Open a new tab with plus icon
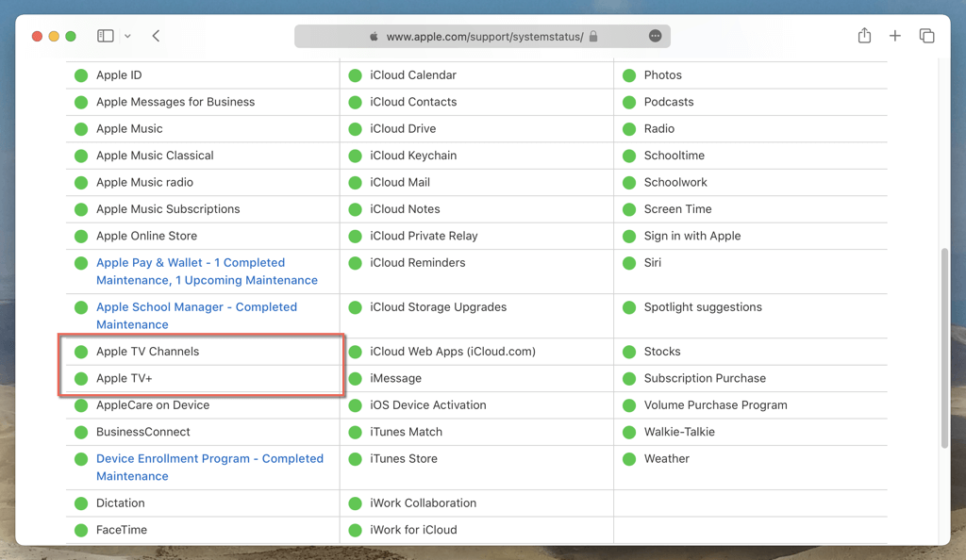This screenshot has width=966, height=560. click(x=894, y=36)
